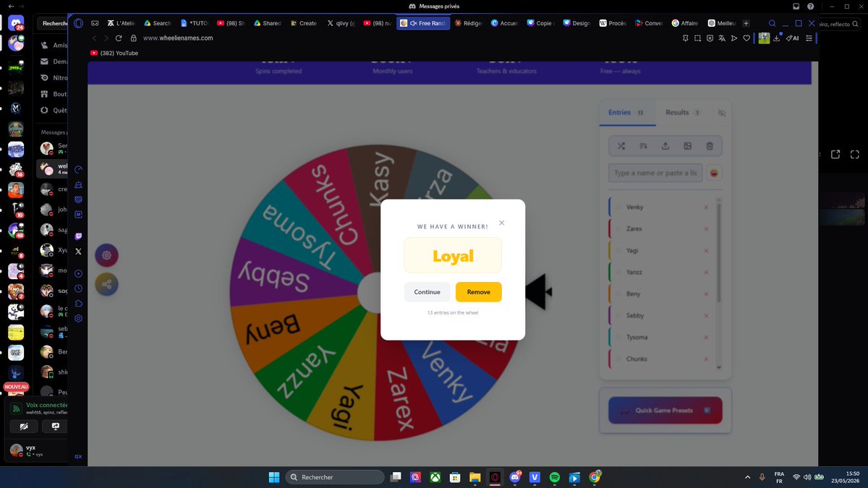The height and width of the screenshot is (488, 868).
Task: Reload the page in Opera GX
Action: pyautogui.click(x=119, y=38)
